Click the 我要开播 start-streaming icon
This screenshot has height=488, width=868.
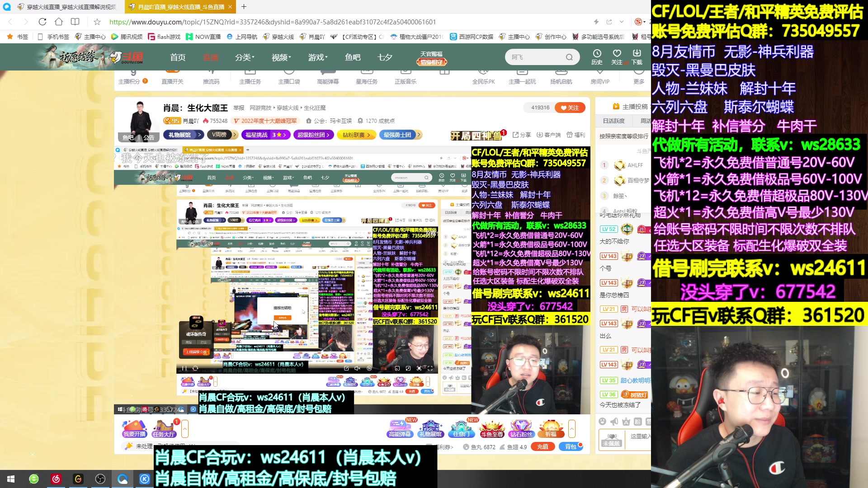(x=134, y=428)
